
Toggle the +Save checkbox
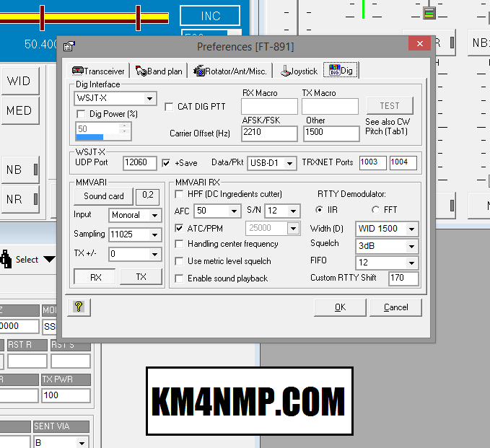tap(167, 162)
